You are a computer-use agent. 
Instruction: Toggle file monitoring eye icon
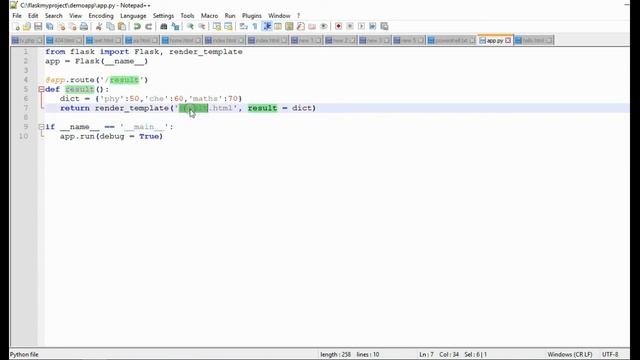[324, 27]
